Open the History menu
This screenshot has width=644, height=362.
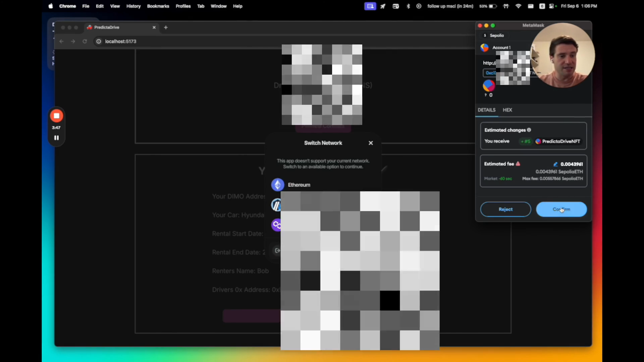click(133, 6)
